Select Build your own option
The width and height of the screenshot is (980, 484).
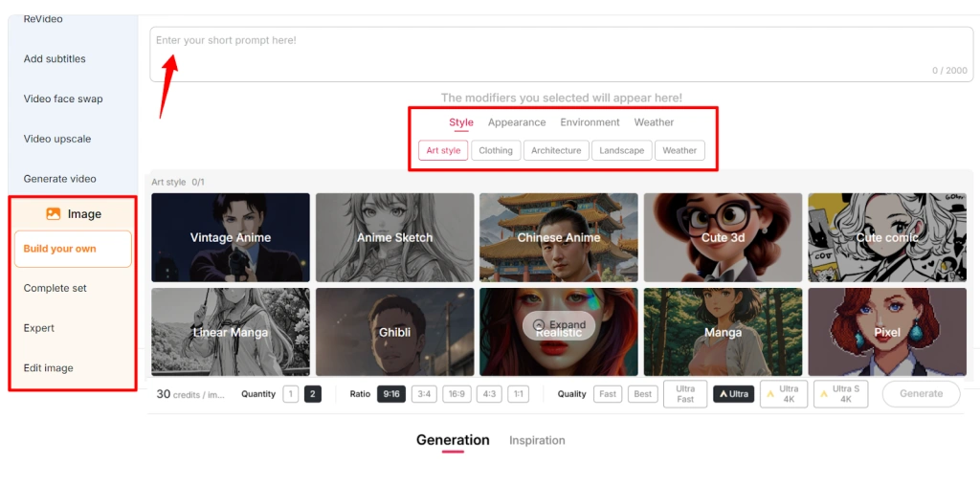[73, 249]
